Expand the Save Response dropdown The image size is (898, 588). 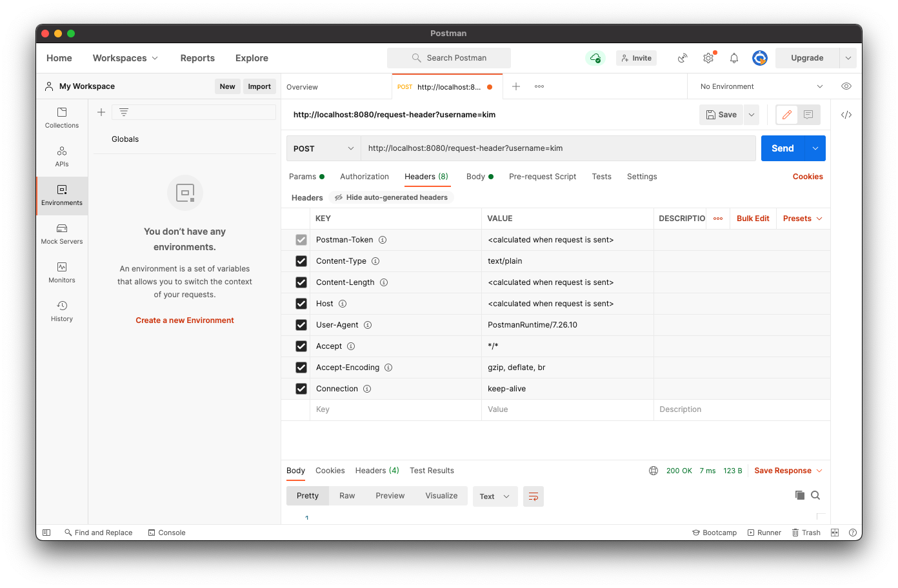pyautogui.click(x=788, y=471)
